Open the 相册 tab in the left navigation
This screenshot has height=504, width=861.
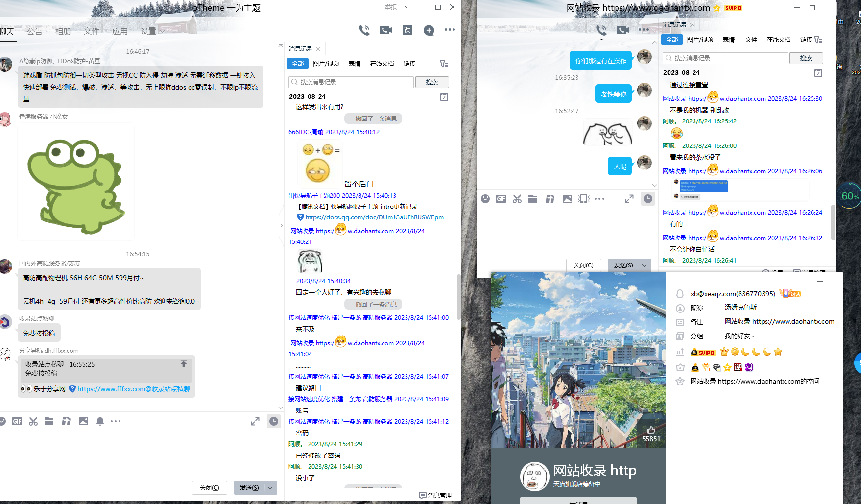(63, 31)
